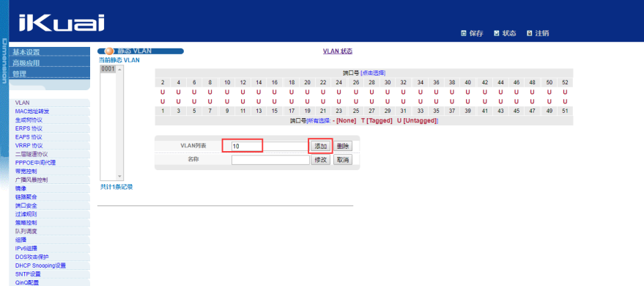Image resolution: width=644 pixels, height=286 pixels.
Task: Click the 共计1条记录 text
Action: [x=116, y=187]
